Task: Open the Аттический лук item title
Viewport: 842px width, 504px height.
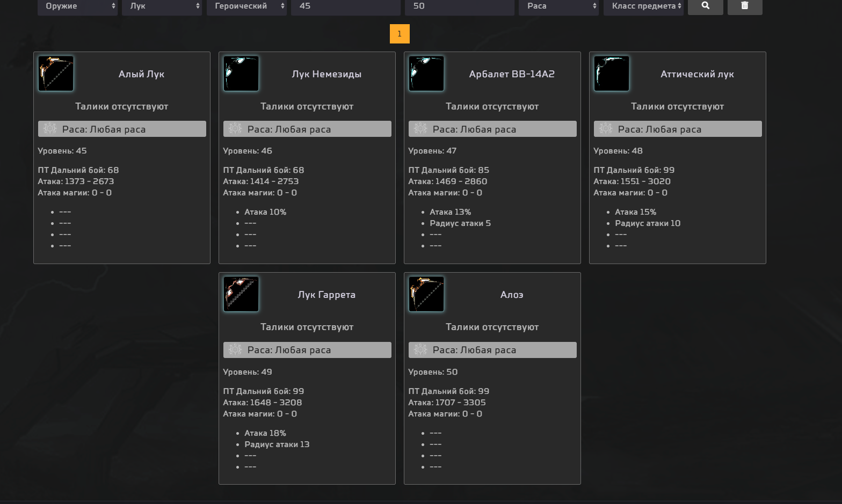Action: [697, 74]
